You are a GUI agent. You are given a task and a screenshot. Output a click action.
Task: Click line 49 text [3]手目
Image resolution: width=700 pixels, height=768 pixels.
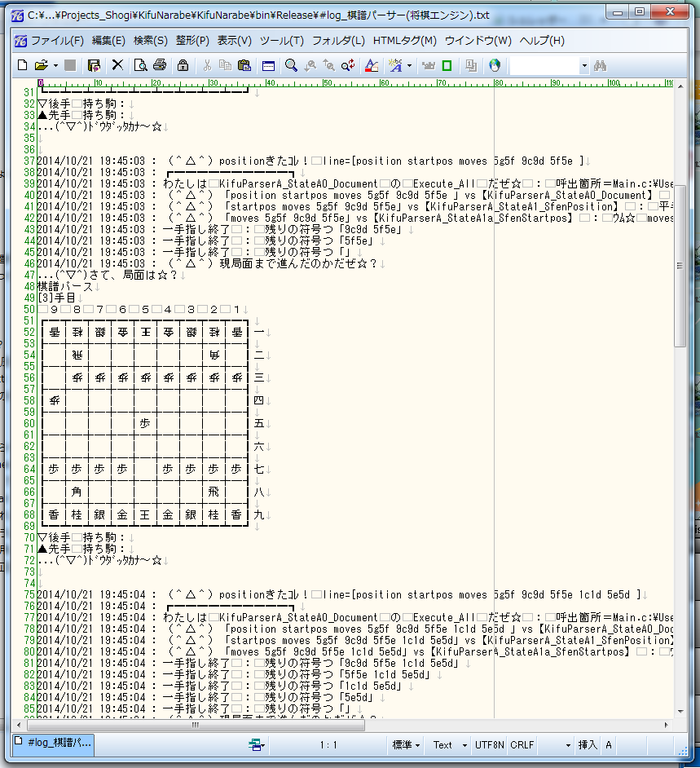coord(57,298)
